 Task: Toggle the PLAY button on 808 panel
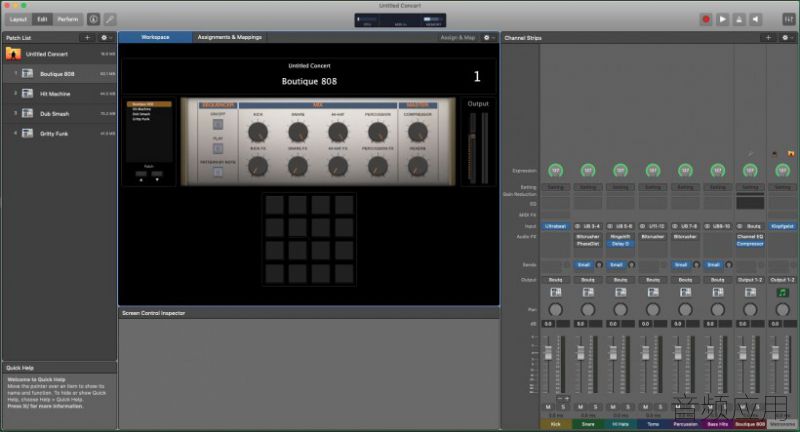[218, 148]
